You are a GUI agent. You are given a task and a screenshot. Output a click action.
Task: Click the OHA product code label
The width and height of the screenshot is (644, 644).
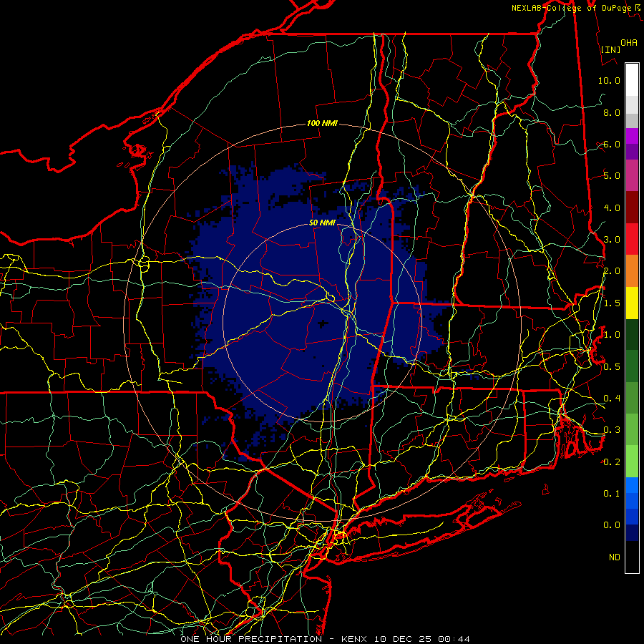click(629, 43)
